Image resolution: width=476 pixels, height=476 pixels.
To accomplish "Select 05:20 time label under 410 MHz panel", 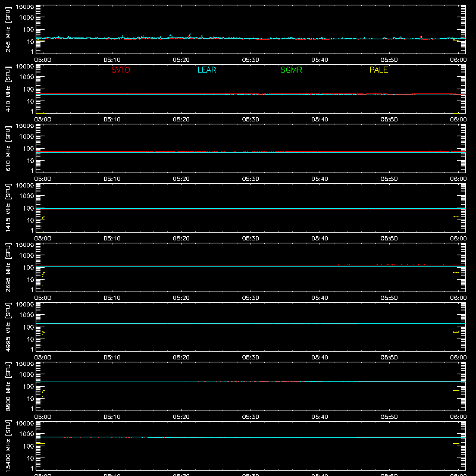I will pos(181,120).
